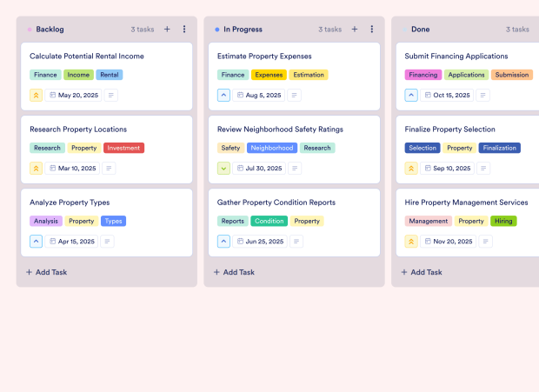Add Task to the In Progress column
The height and width of the screenshot is (392, 539).
235,272
